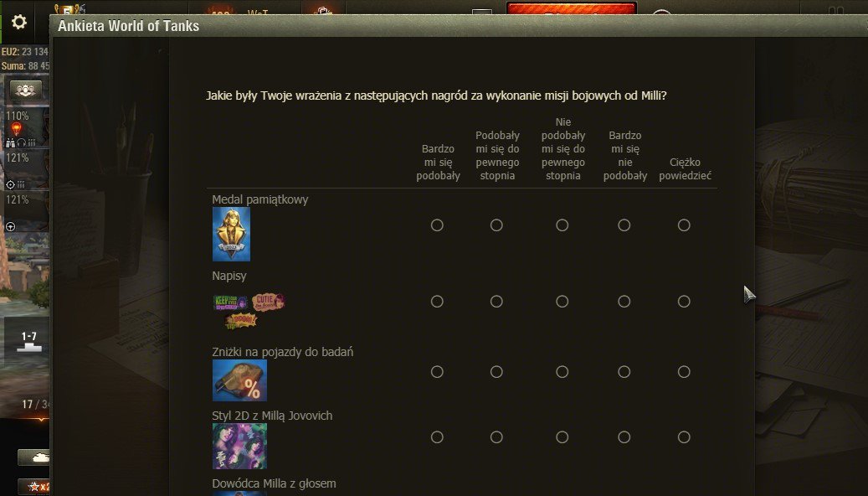The width and height of the screenshot is (868, 496).
Task: Click the orange lightbulb icon near 110%
Action: (x=17, y=129)
